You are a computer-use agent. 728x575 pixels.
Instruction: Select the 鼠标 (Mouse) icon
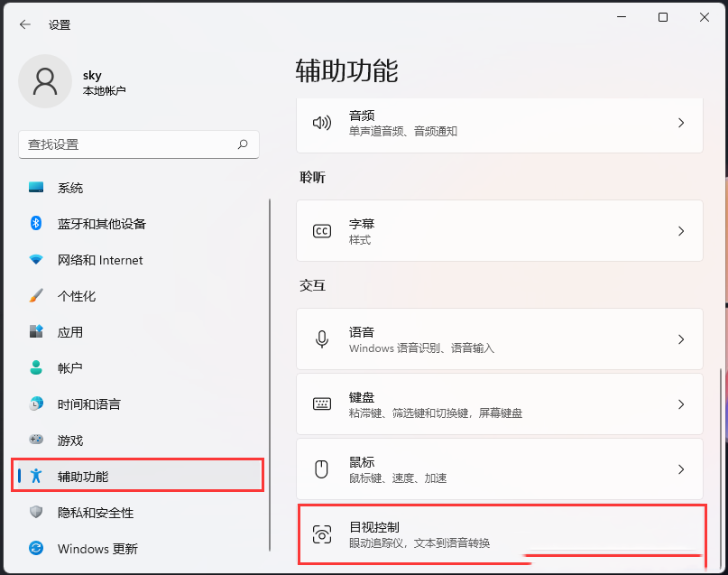click(x=321, y=469)
